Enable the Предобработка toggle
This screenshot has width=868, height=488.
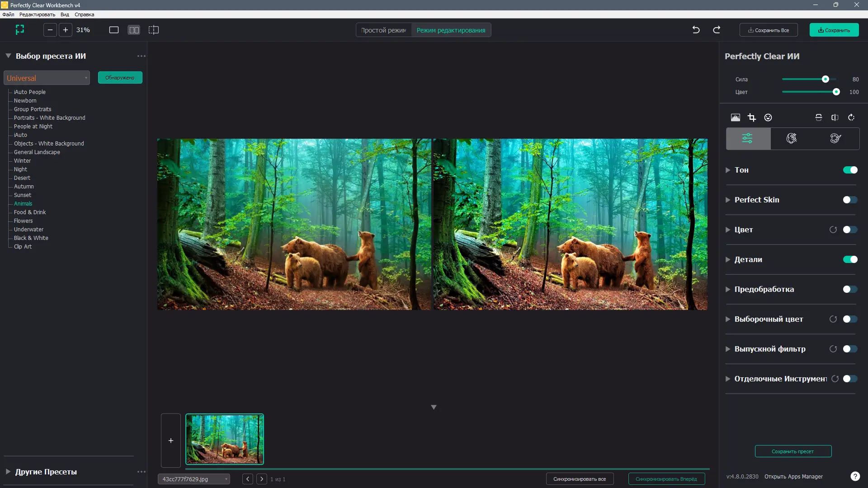click(850, 289)
